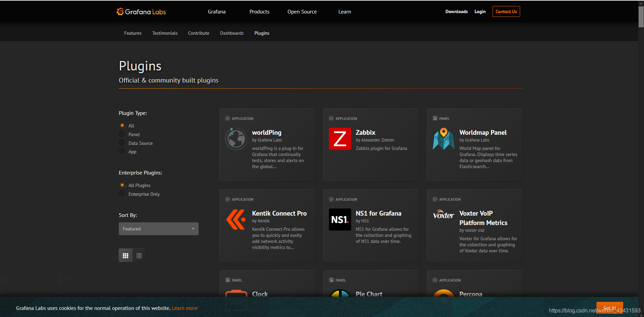Screen dimensions: 644x317
Task: Open the NS1 for Grafana title
Action: (x=378, y=214)
